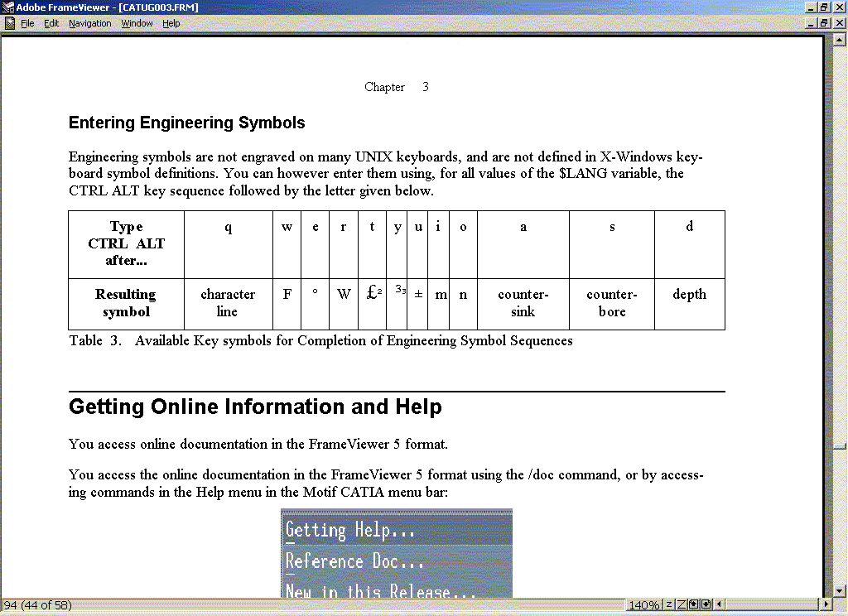Screen dimensions: 848x616
Task: Click the Adobe FrameViewer application icon in title bar
Action: (7, 7)
